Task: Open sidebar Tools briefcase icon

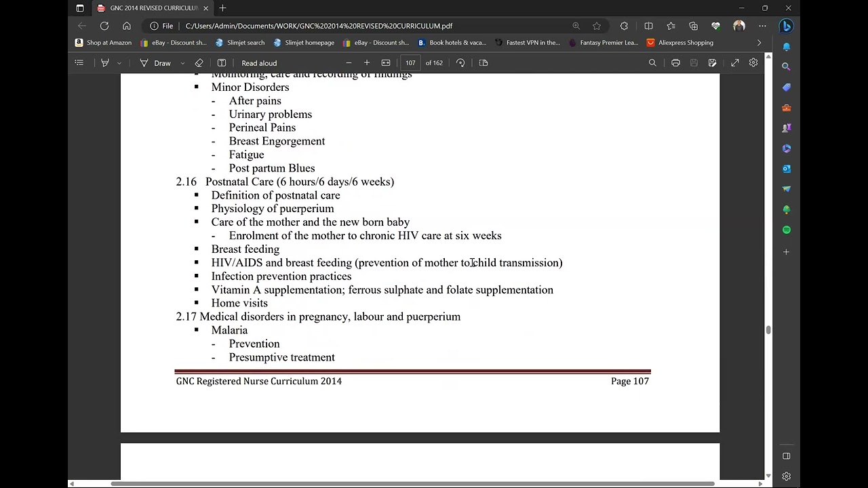Action: (x=787, y=108)
